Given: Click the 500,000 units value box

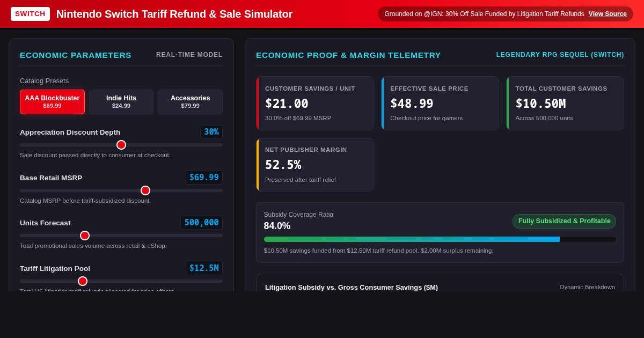Looking at the screenshot, I should [201, 223].
